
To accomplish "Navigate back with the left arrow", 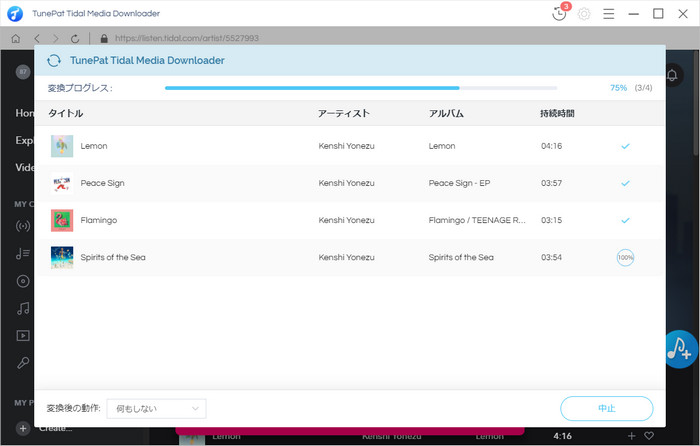I will click(37, 38).
